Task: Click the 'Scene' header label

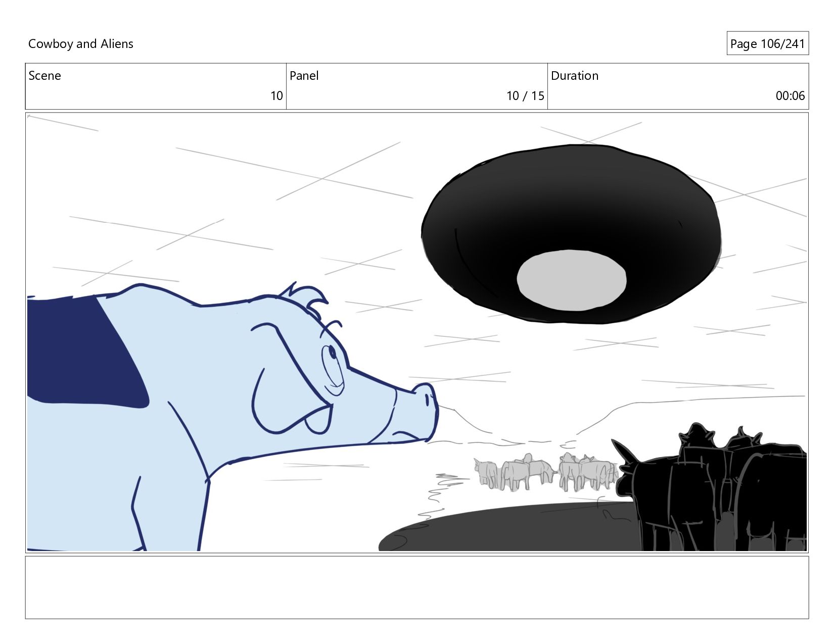Action: 44,76
